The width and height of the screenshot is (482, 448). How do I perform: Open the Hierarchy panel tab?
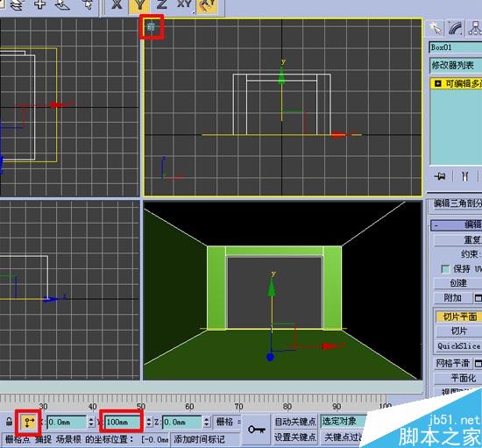tap(475, 28)
